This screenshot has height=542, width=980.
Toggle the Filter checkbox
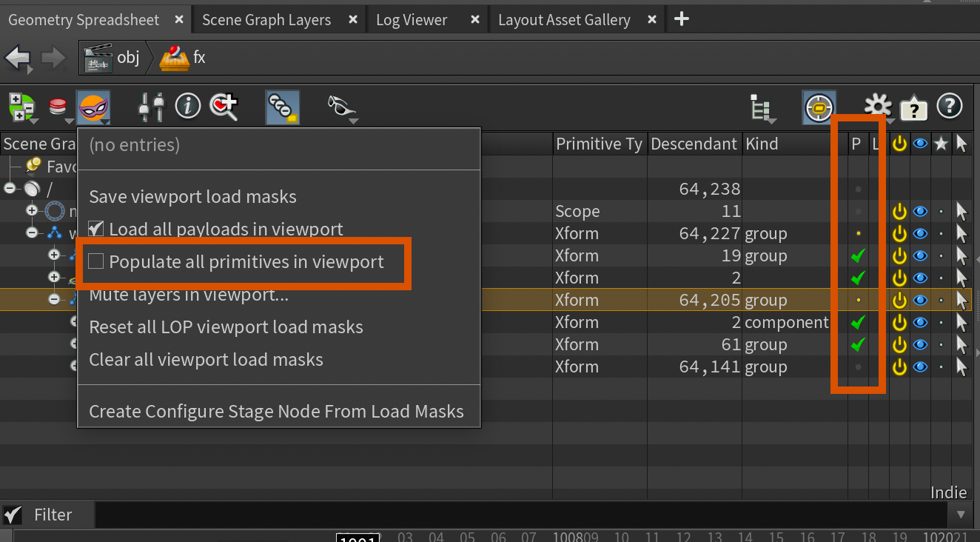point(13,515)
